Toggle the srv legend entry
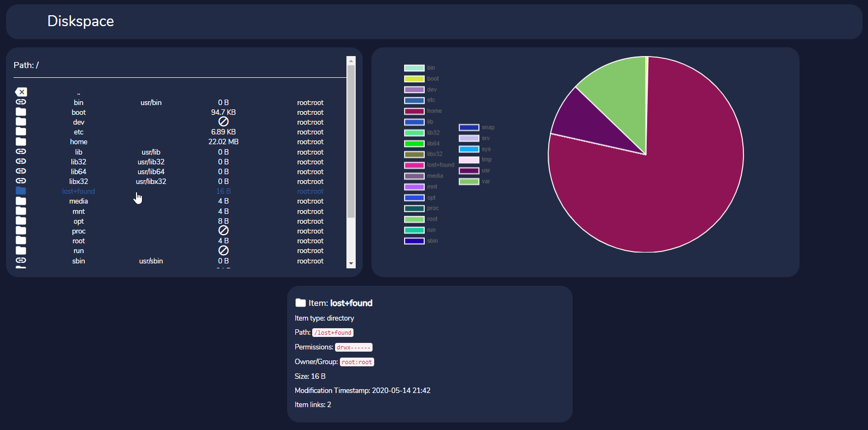The height and width of the screenshot is (430, 868). point(474,138)
